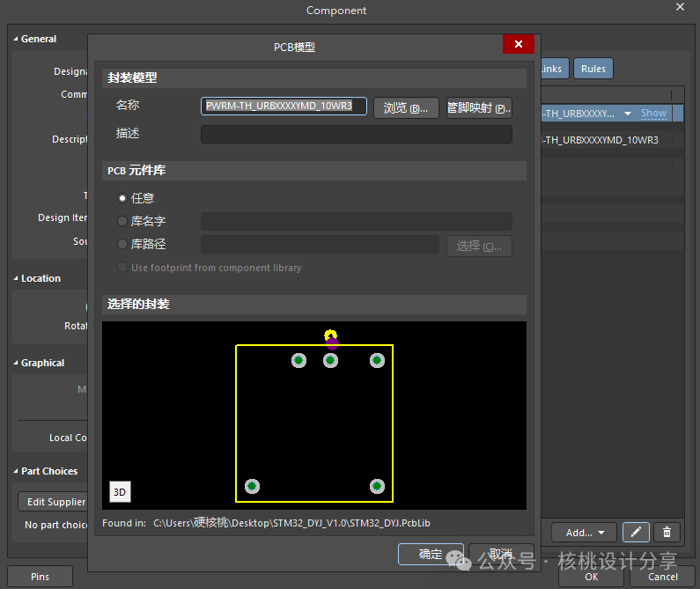
Task: Collapse the General section
Action: point(16,39)
